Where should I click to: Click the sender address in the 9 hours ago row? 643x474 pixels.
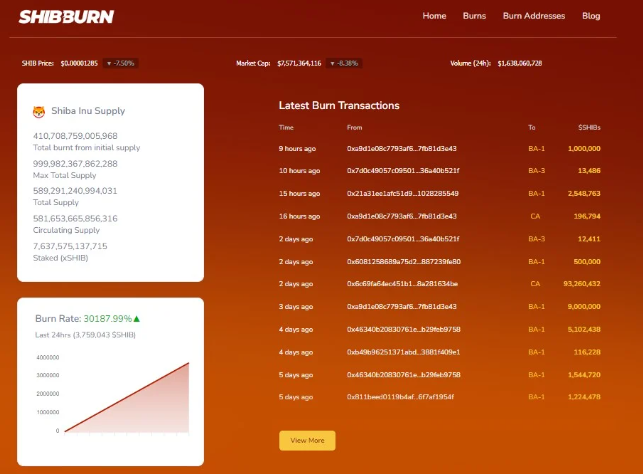[x=401, y=148]
